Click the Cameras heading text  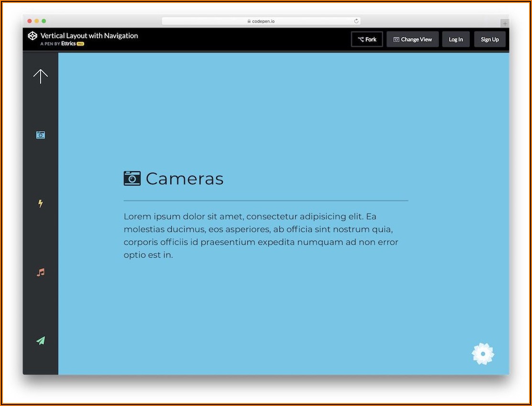[184, 179]
